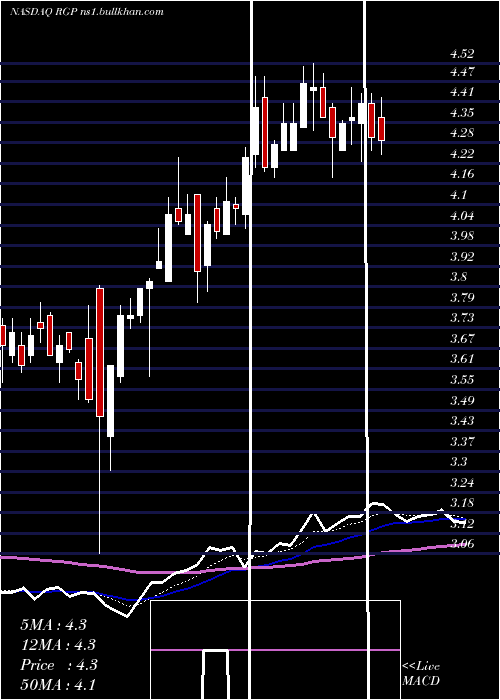500x700 pixels.
Task: Click the '<<Live MACD' label
Action: click(421, 674)
